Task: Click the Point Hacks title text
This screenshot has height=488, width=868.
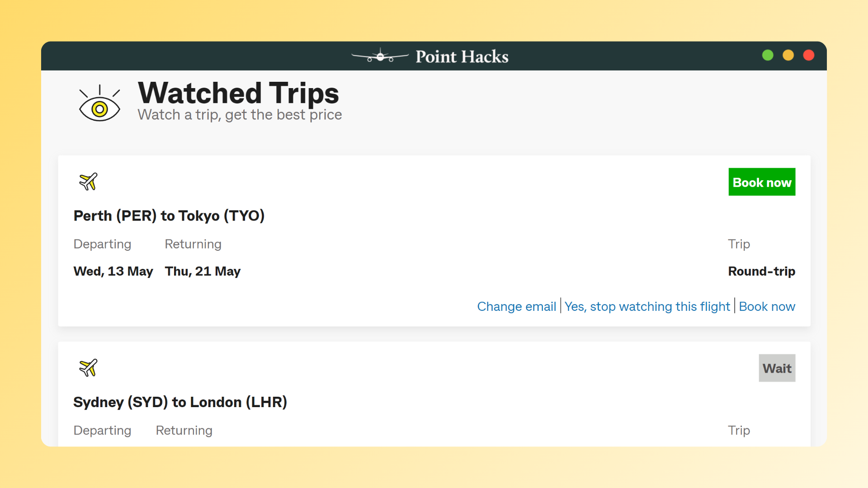Action: (x=462, y=56)
